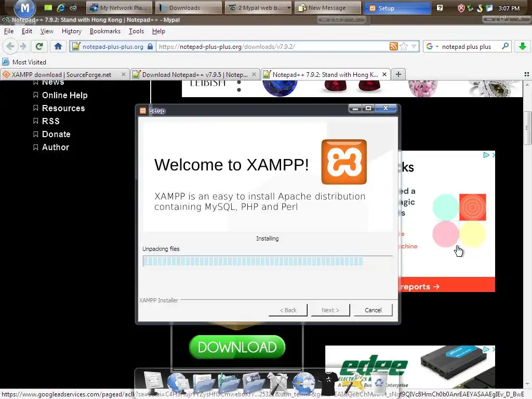Open the Bookmarks menu
The width and height of the screenshot is (532, 399).
(x=105, y=31)
